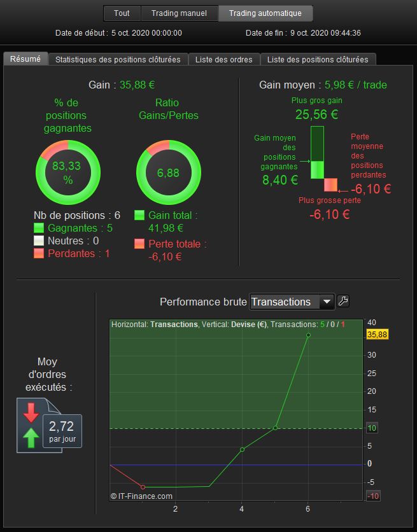
Task: Click the red average loss bar
Action: (331, 185)
